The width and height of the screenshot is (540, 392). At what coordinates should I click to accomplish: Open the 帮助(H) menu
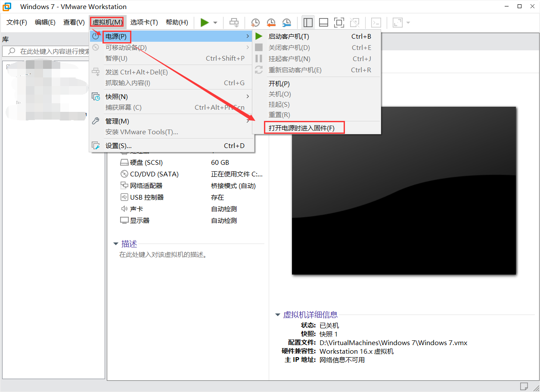(x=177, y=22)
